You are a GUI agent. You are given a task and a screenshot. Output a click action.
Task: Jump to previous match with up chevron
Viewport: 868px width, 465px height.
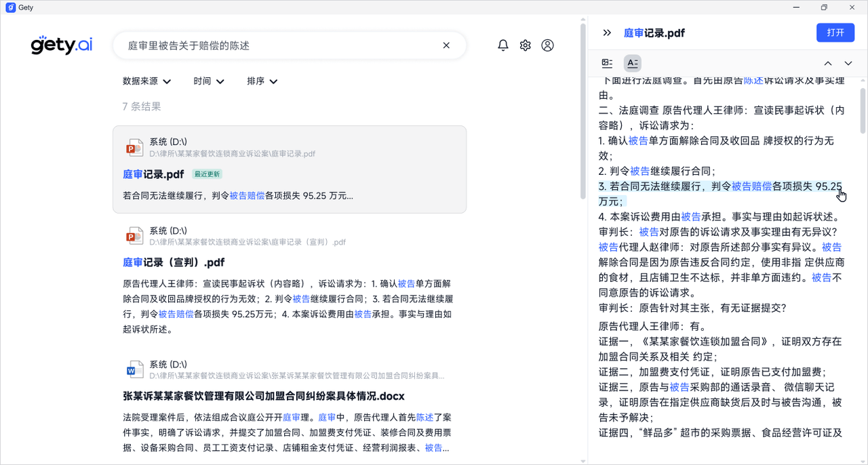[x=828, y=63]
